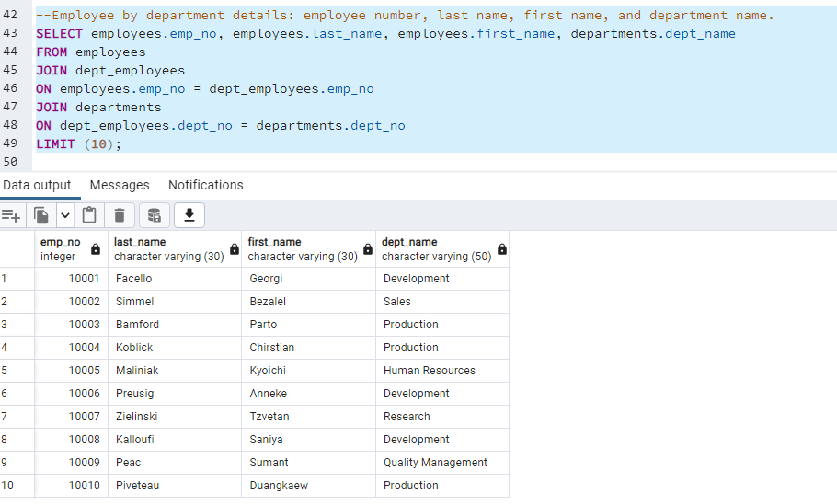Select the emp_no column header

[x=72, y=249]
